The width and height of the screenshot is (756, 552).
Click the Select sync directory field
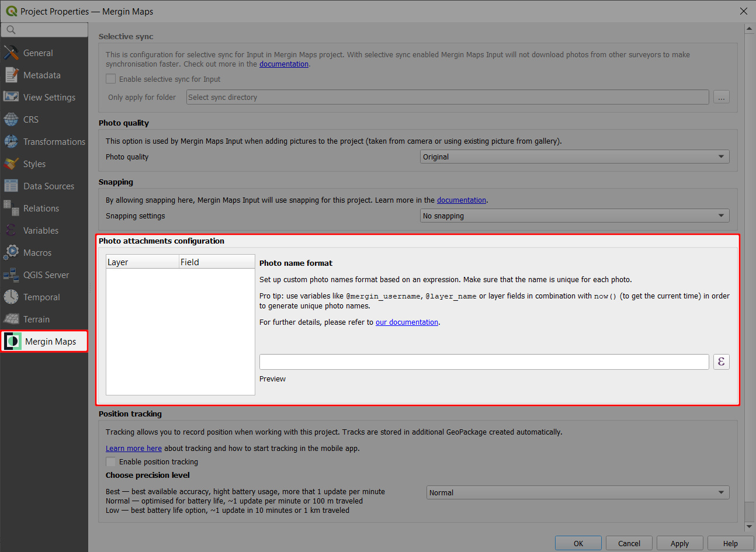(448, 97)
